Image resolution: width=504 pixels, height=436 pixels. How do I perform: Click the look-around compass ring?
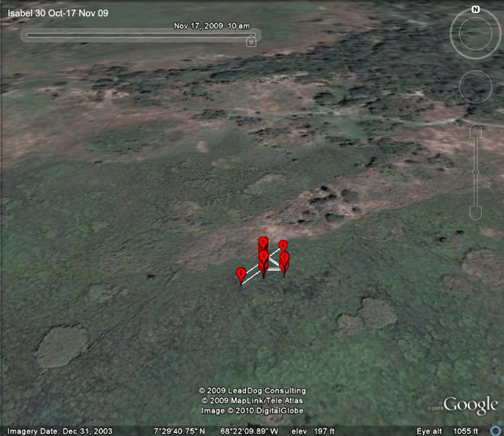pyautogui.click(x=475, y=33)
